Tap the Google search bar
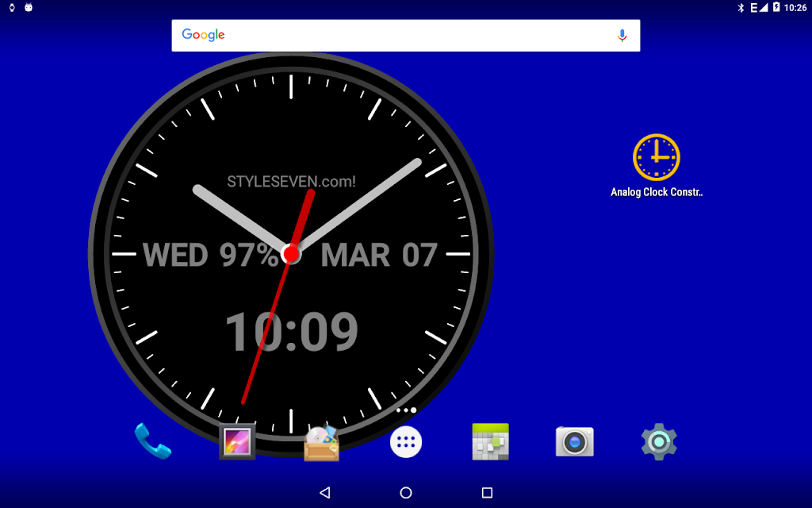Image resolution: width=812 pixels, height=508 pixels. [x=405, y=35]
